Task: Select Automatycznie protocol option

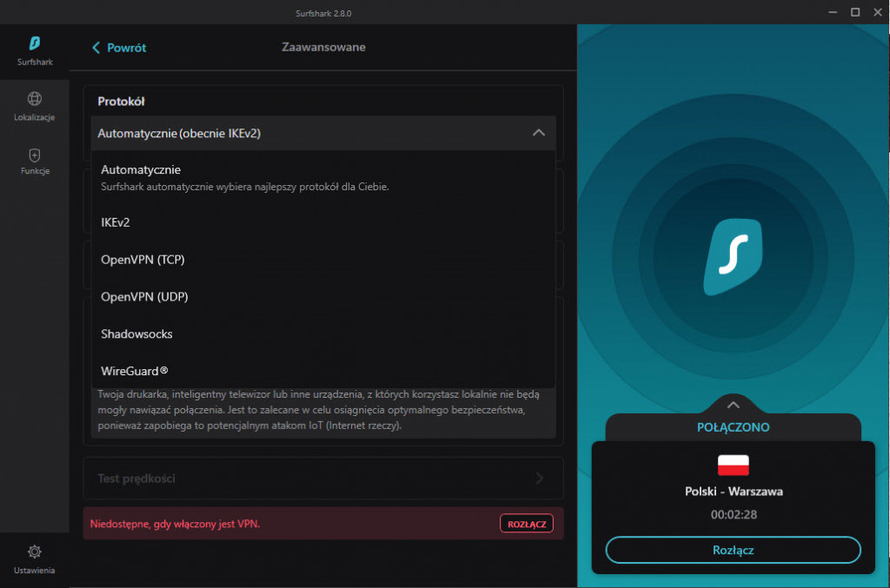Action: click(x=323, y=177)
